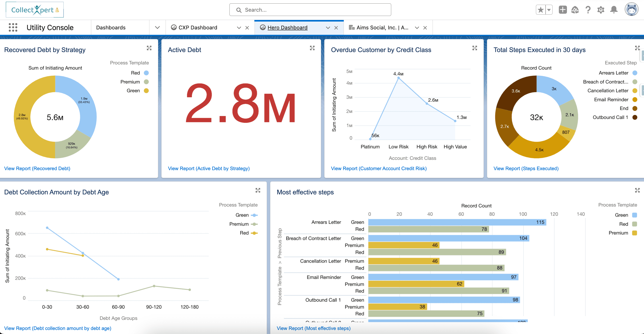This screenshot has height=334, width=644.
Task: Open the Setup gear icon
Action: point(601,10)
